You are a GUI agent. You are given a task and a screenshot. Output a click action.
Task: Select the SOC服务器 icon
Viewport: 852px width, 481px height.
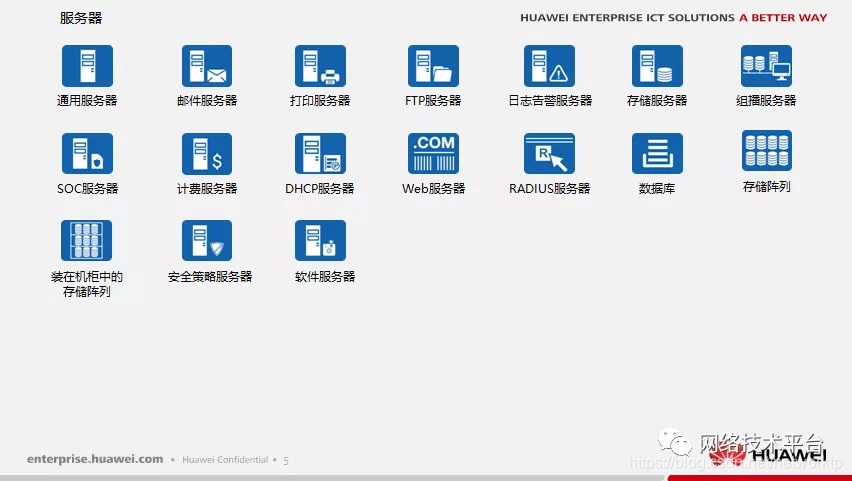click(x=87, y=154)
